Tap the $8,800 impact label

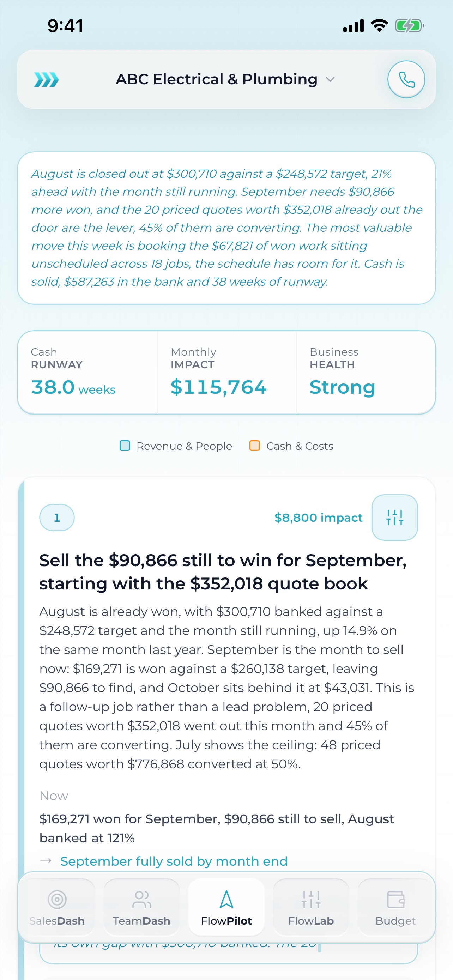pos(318,518)
